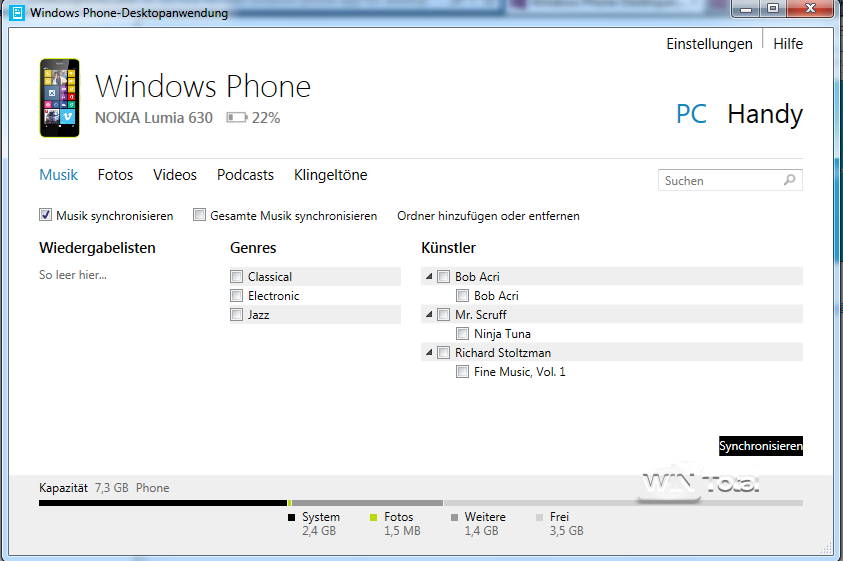843x561 pixels.
Task: Tick the Bob Acri artist checkbox
Action: (x=444, y=276)
